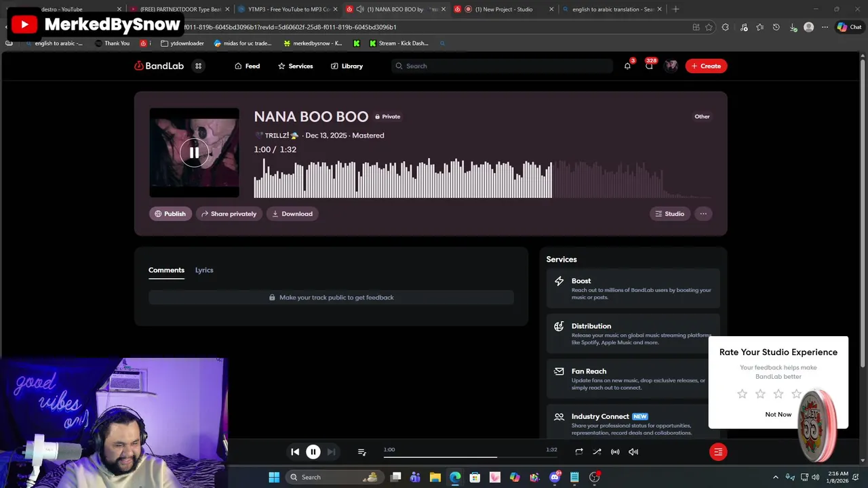
Task: Rate studio experience with second star
Action: (760, 394)
